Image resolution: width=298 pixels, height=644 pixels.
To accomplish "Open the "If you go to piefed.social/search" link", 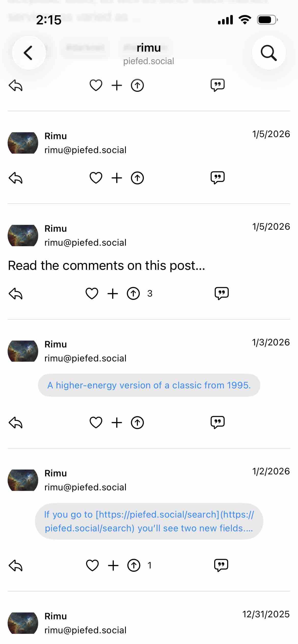I will (149, 521).
